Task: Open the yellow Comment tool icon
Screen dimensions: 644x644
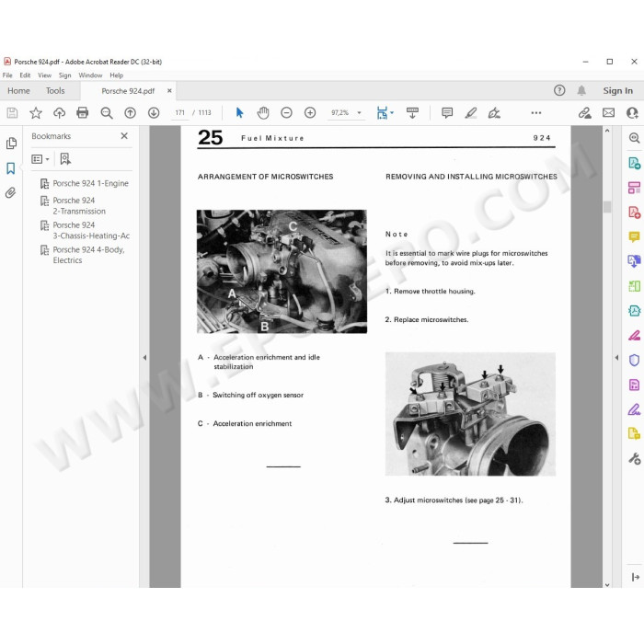Action: pos(634,236)
